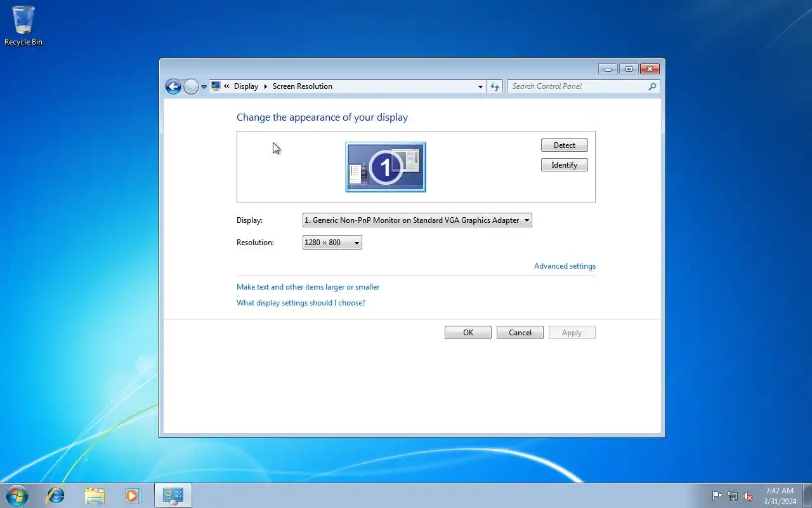Click the Display: label
The height and width of the screenshot is (508, 812).
coord(249,220)
